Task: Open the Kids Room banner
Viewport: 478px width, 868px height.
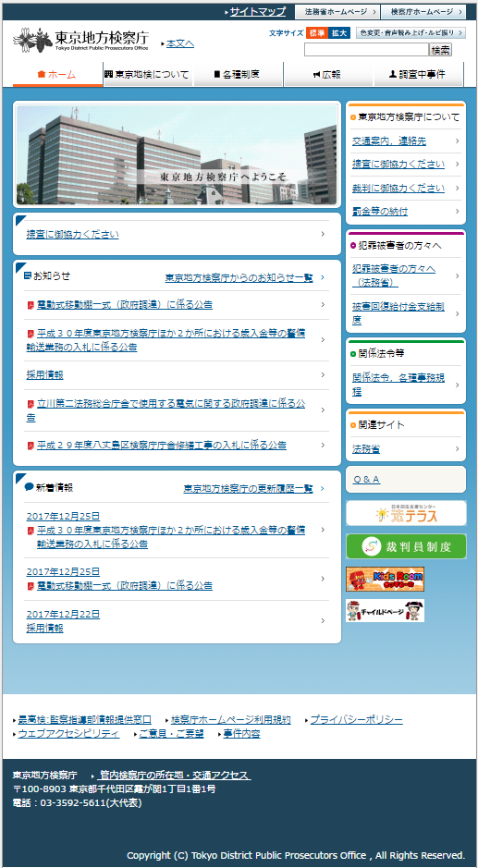Action: (385, 579)
